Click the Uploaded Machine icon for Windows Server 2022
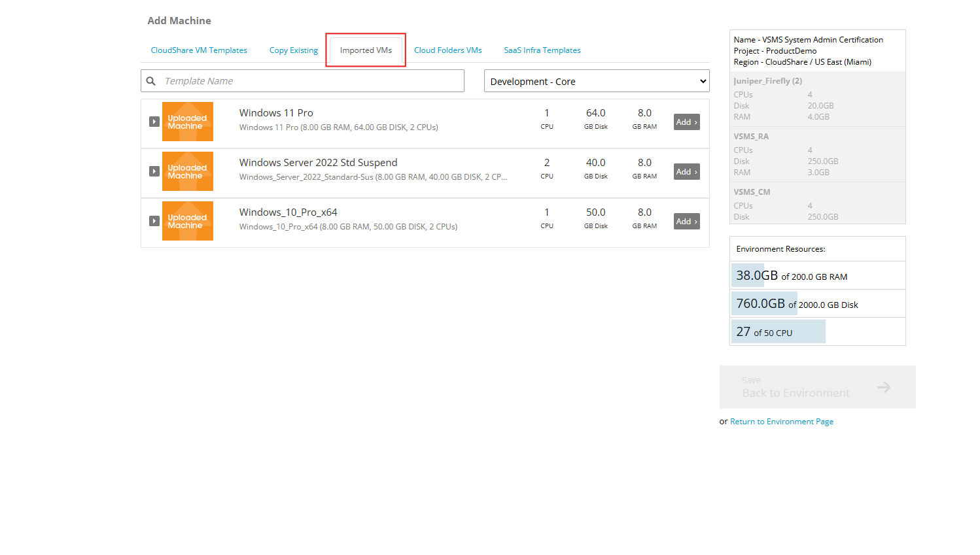 (x=188, y=171)
